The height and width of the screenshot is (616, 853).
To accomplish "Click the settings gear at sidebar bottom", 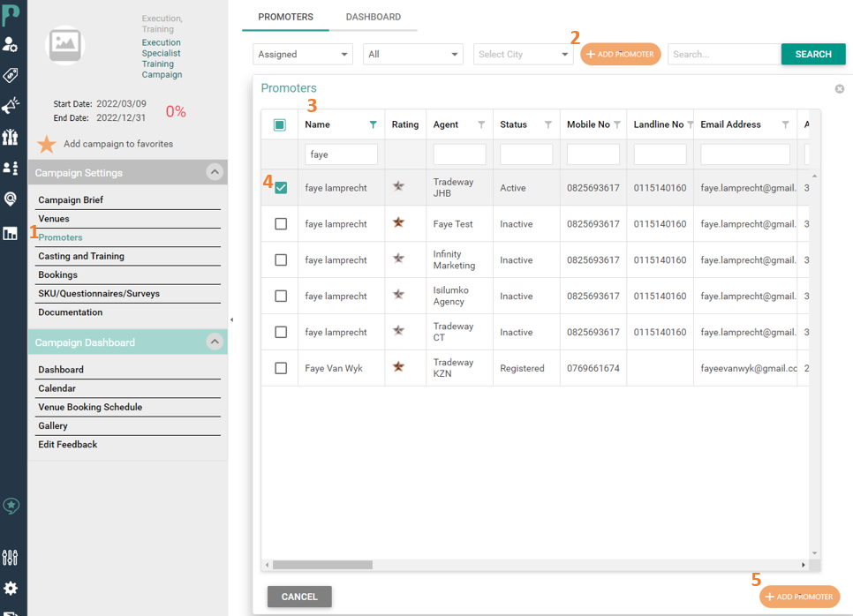I will (x=11, y=590).
